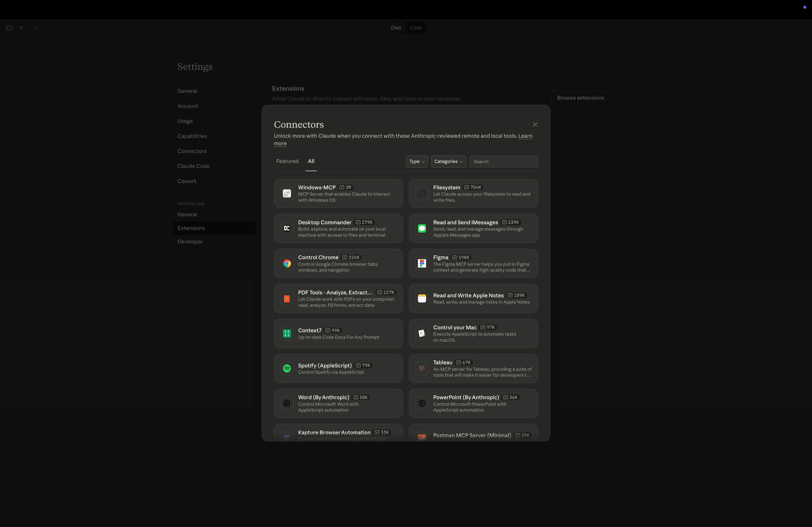Toggle the sidebar panel icon

coord(9,27)
